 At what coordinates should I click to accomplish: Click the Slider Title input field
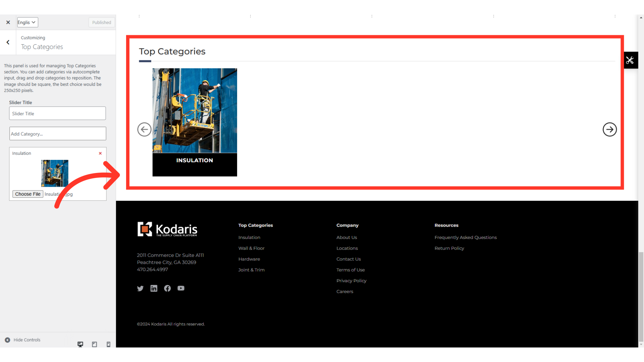57,114
